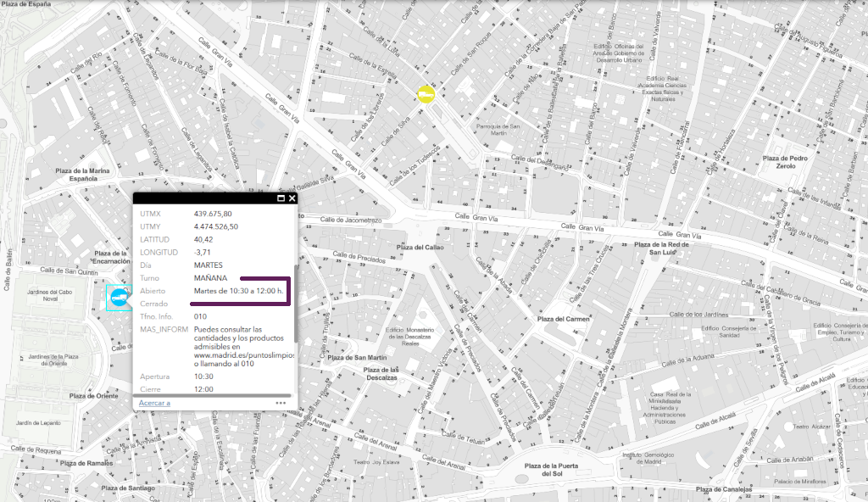Viewport: 868px width, 502px height.
Task: Click the popup's horizontal scrollbar
Action: (x=212, y=395)
